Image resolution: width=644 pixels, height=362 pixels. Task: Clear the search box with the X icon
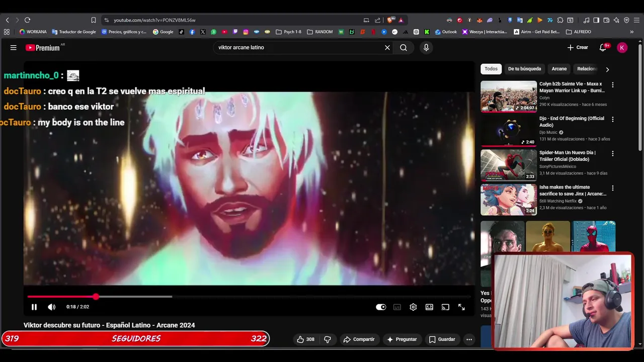click(x=387, y=47)
